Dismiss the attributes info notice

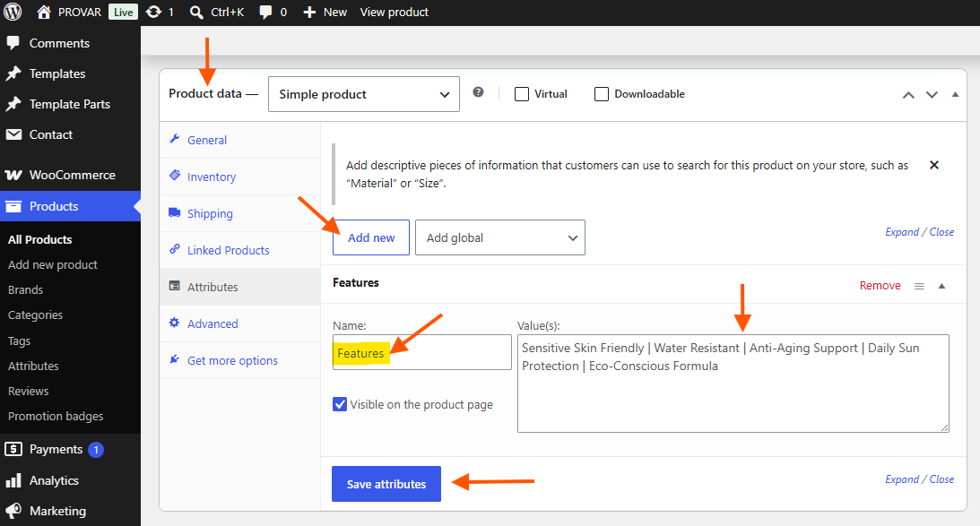(934, 165)
